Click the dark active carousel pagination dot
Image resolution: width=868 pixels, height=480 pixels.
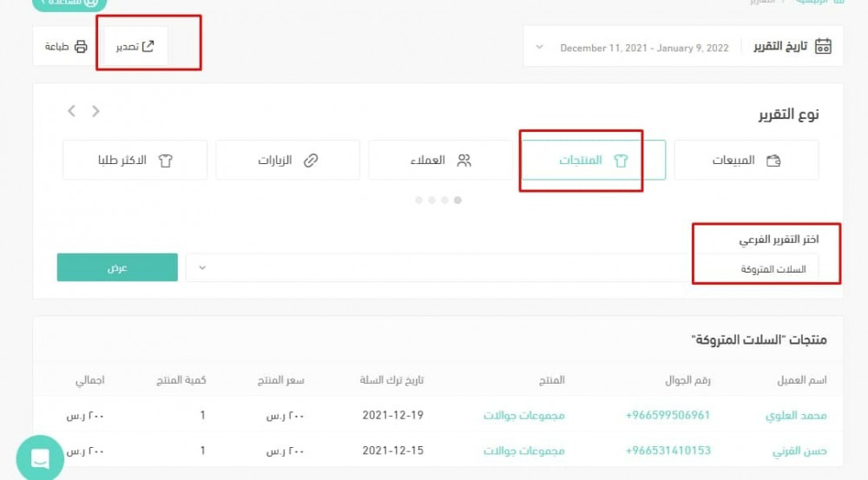coord(458,201)
